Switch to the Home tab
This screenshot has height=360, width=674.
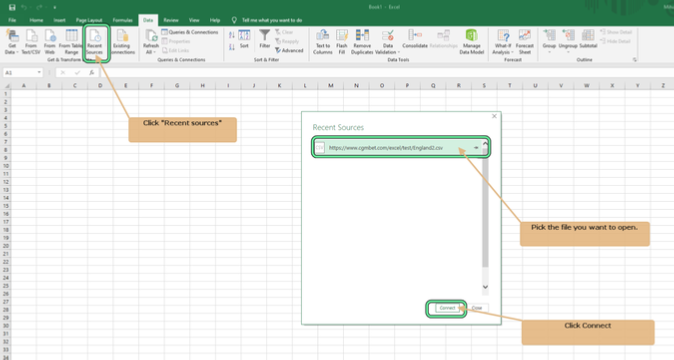[x=36, y=20]
